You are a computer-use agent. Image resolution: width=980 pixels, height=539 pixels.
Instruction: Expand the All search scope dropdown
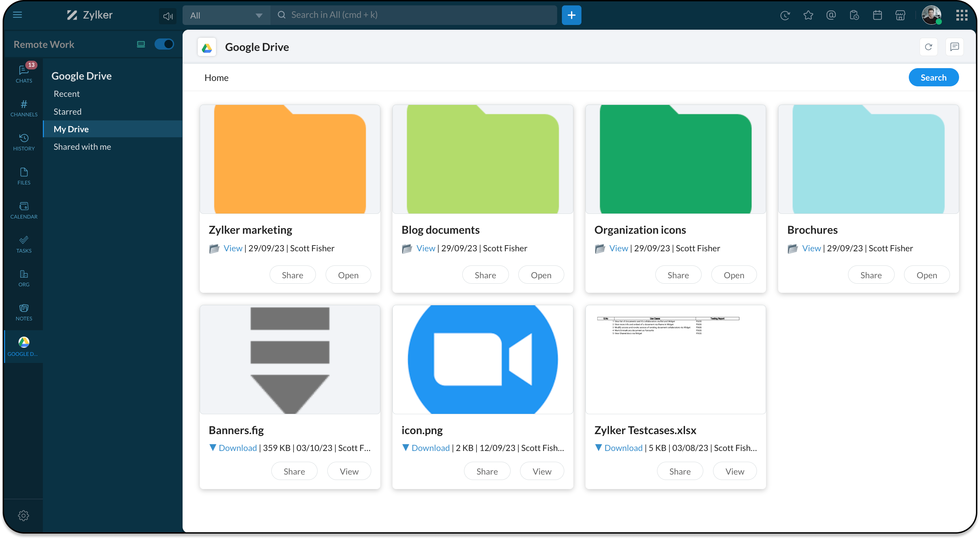tap(226, 15)
